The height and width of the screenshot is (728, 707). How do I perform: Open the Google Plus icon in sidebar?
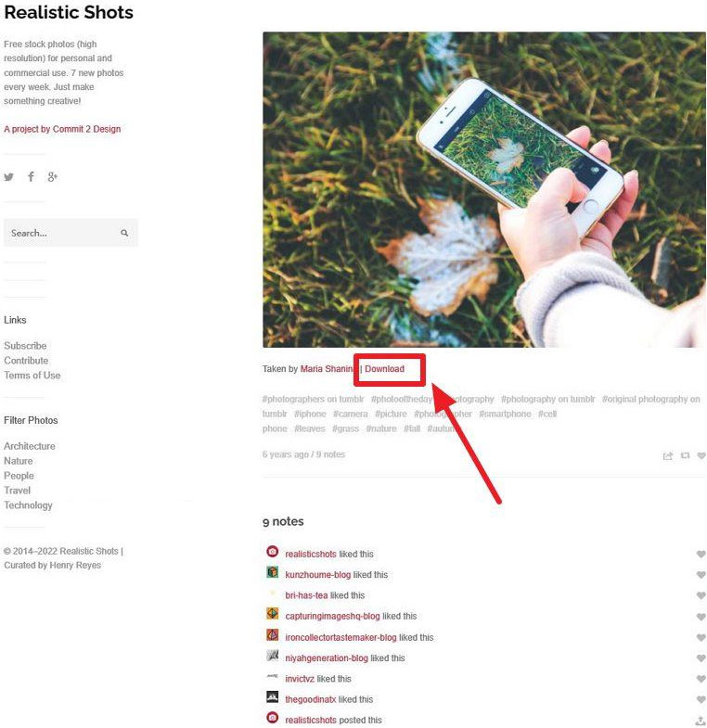[53, 176]
